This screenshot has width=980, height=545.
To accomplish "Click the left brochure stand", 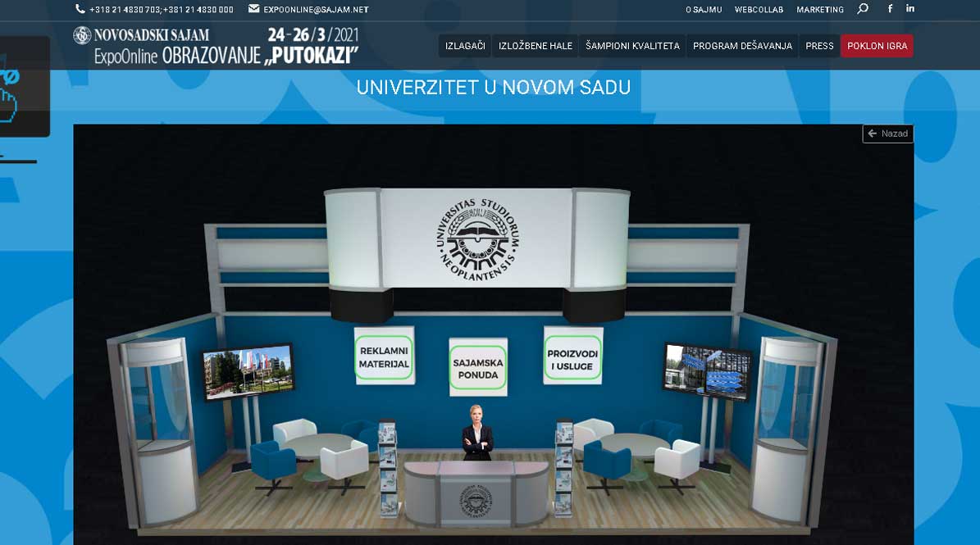I will (x=388, y=470).
